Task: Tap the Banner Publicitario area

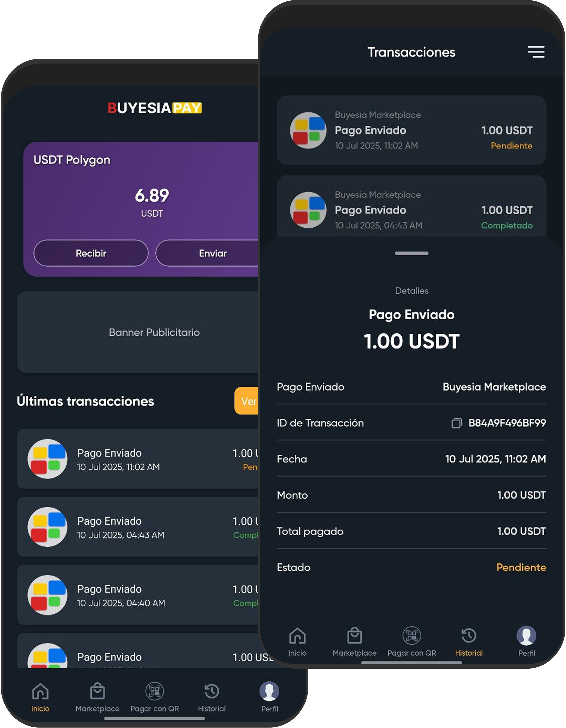Action: point(138,332)
